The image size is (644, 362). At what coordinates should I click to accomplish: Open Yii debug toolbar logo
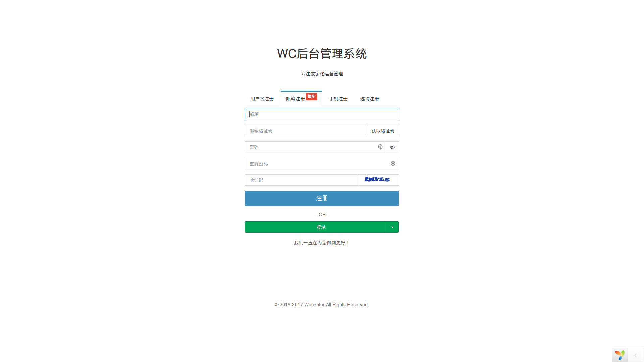[620, 355]
